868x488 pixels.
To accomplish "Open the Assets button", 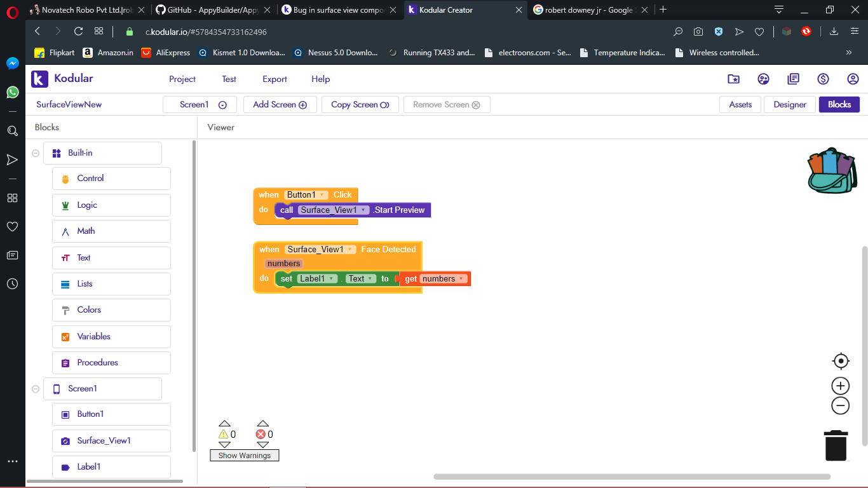I will tap(740, 105).
